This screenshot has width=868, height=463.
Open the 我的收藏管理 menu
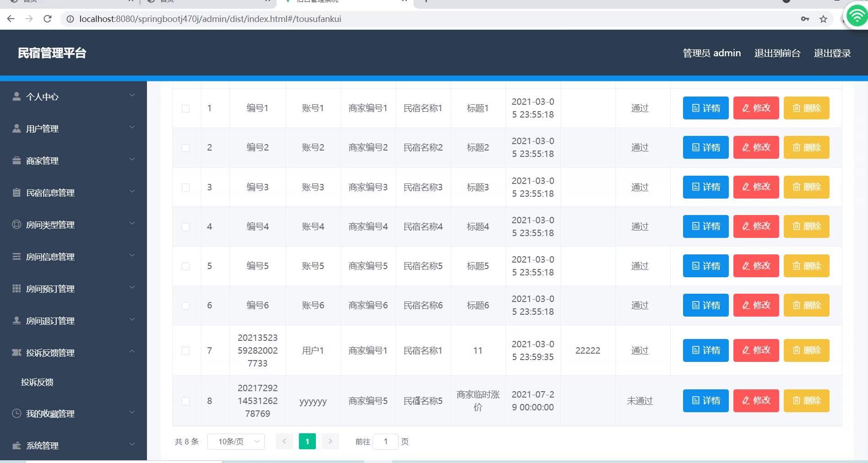[x=73, y=414]
